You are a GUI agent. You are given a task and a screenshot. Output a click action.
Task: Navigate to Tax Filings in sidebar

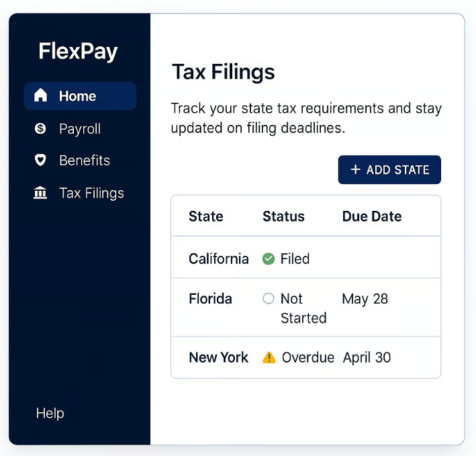[x=91, y=193]
